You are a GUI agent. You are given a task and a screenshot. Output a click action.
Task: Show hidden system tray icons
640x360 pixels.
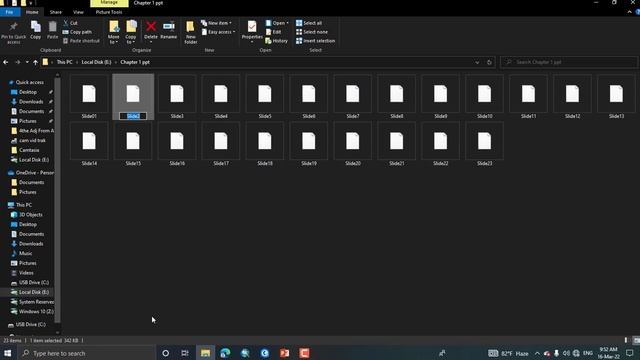[x=537, y=353]
